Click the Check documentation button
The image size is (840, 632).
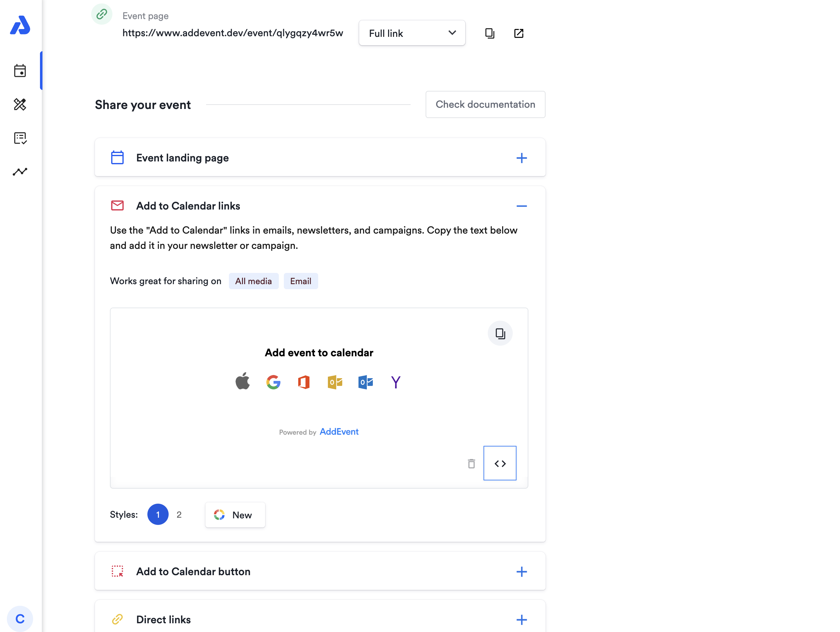[485, 104]
